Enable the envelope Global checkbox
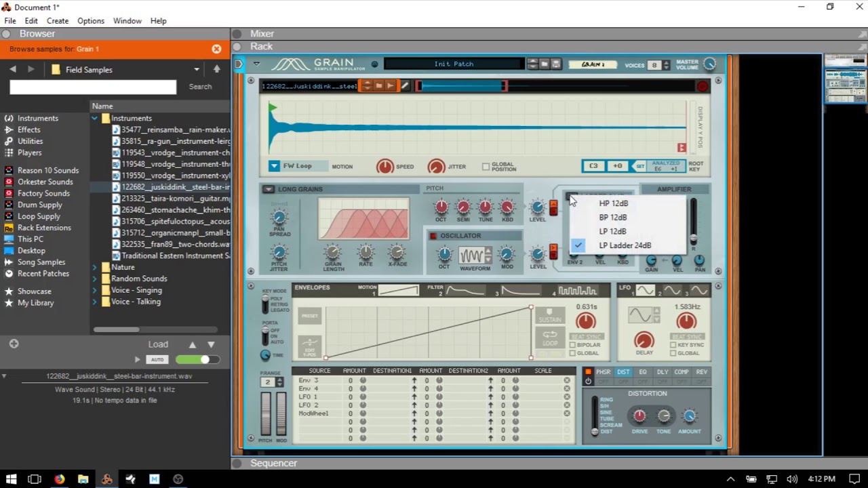Image resolution: width=868 pixels, height=488 pixels. tap(573, 353)
